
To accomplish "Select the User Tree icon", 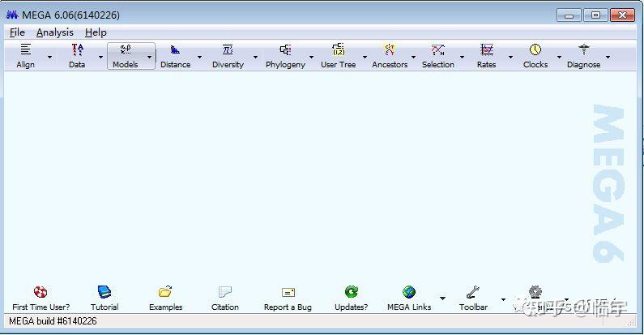I will coord(339,49).
